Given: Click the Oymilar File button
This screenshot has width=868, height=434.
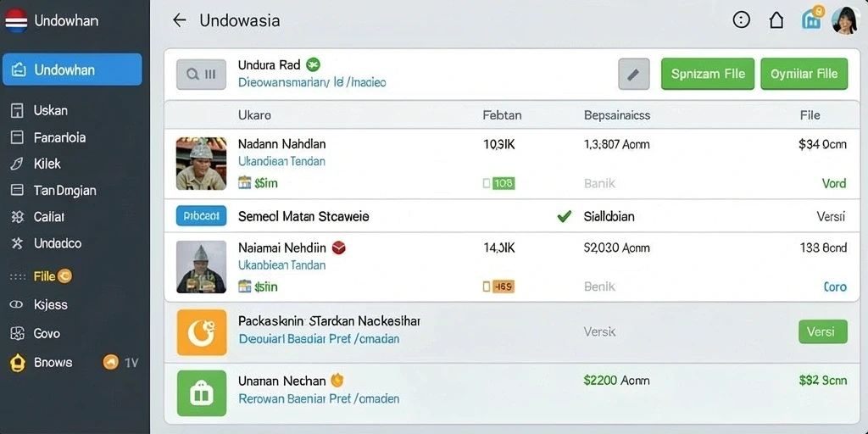Looking at the screenshot, I should 804,75.
